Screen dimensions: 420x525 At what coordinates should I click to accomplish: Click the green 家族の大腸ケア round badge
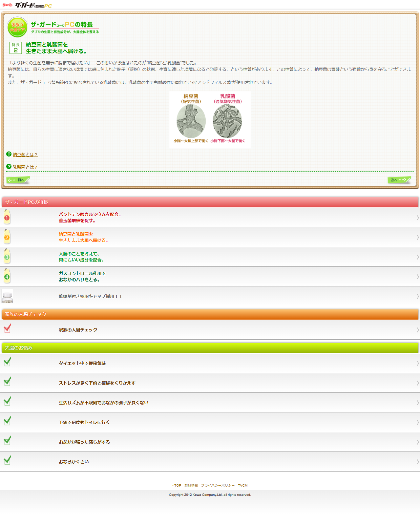pos(17,27)
